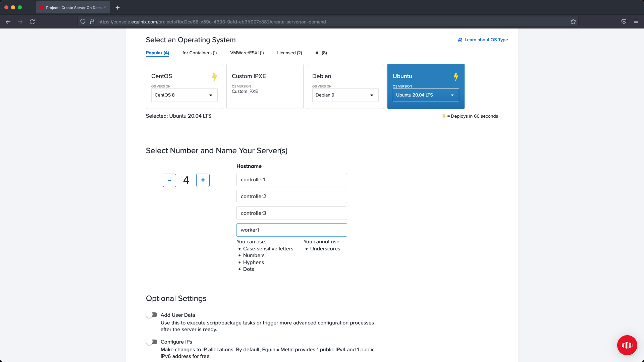
Task: Open a new browser tab
Action: click(118, 8)
